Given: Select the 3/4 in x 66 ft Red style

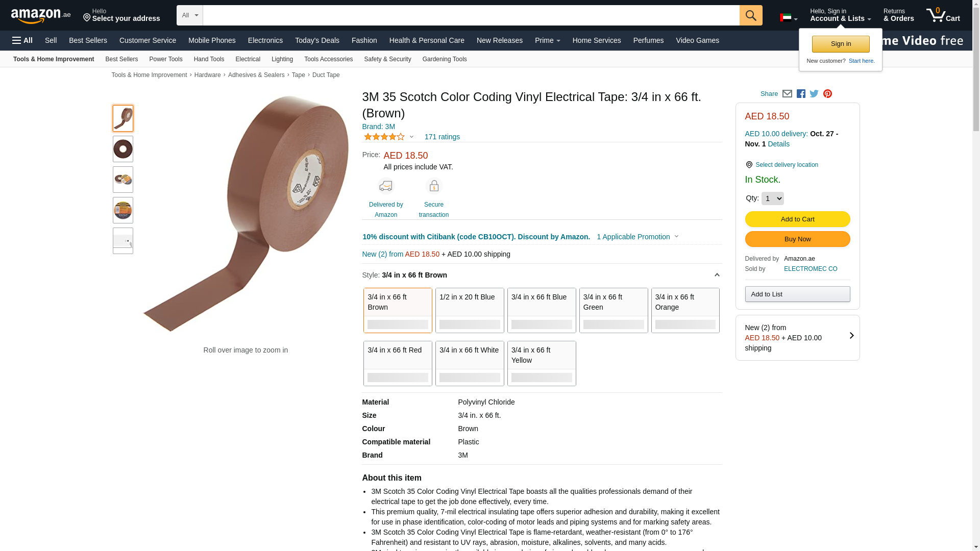Looking at the screenshot, I should tap(398, 363).
